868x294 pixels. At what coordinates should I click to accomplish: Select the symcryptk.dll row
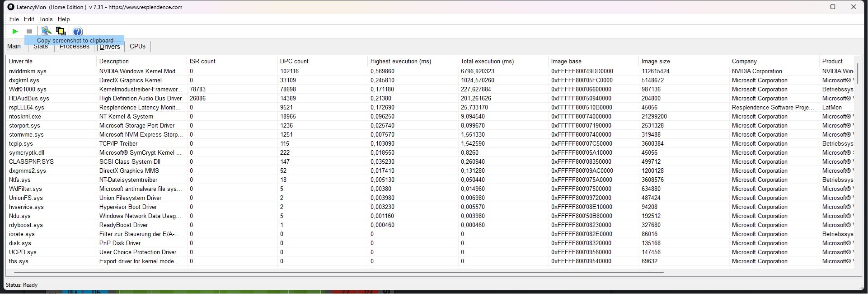coord(430,152)
